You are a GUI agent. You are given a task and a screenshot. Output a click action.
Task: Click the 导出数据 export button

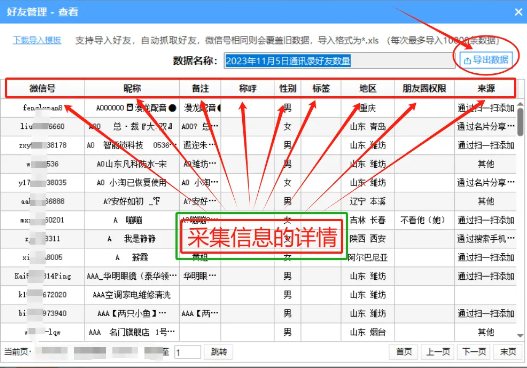point(486,60)
